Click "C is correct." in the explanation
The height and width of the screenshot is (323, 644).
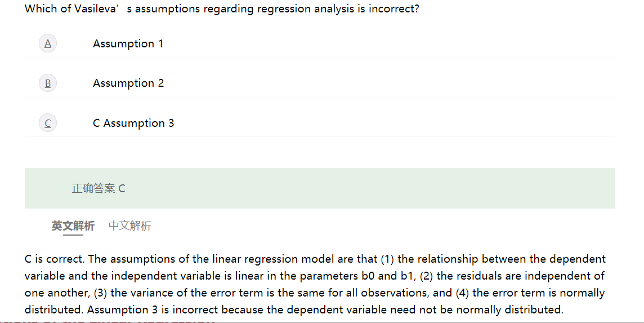[55, 259]
